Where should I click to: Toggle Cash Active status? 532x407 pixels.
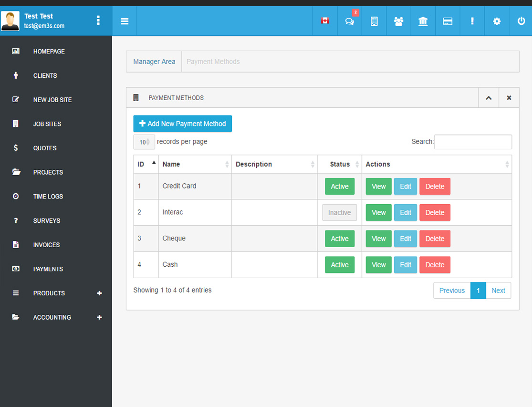[340, 264]
